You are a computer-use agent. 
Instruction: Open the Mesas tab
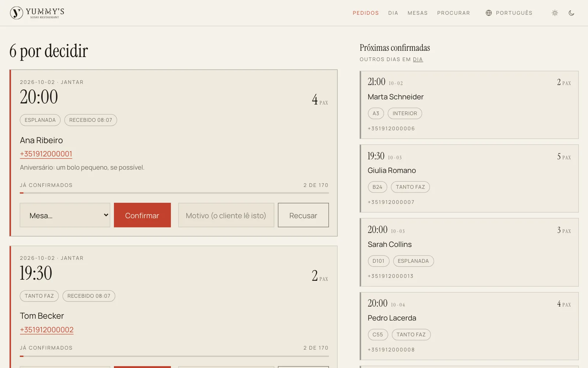click(417, 13)
